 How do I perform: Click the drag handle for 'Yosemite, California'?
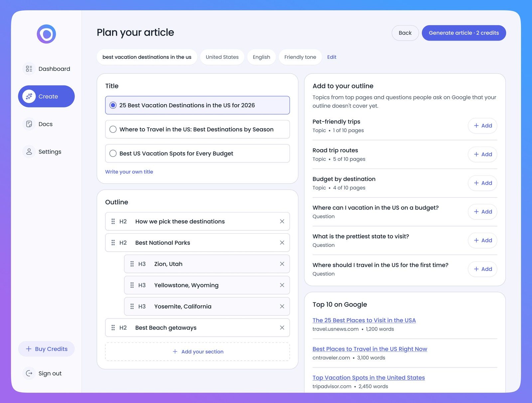tap(132, 307)
